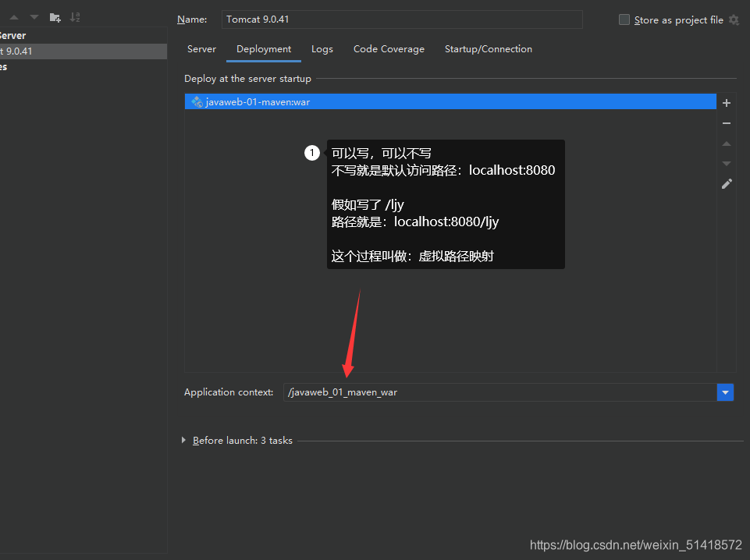Click the Server group in sidebar tree
The image size is (750, 560).
click(13, 35)
